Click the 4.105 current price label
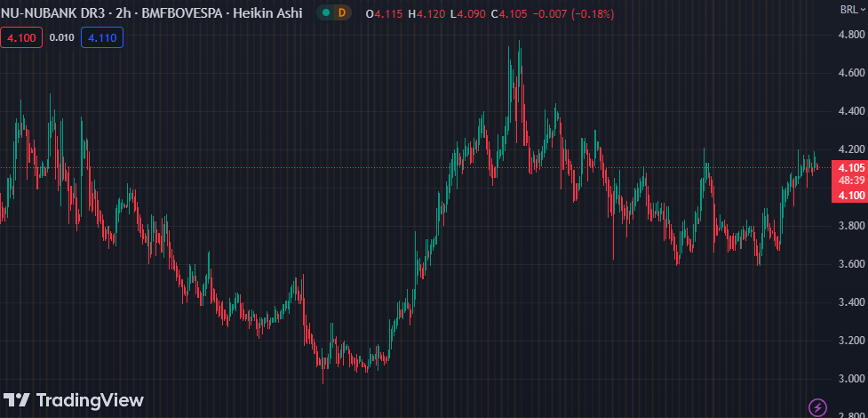Image resolution: width=868 pixels, height=418 pixels. coord(851,168)
